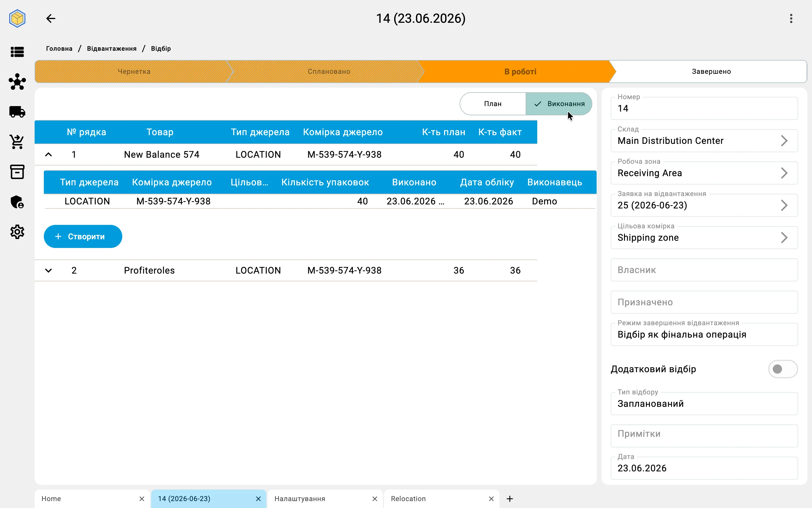
Task: Open the Робоча зона Receiving Area chevron
Action: 784,173
